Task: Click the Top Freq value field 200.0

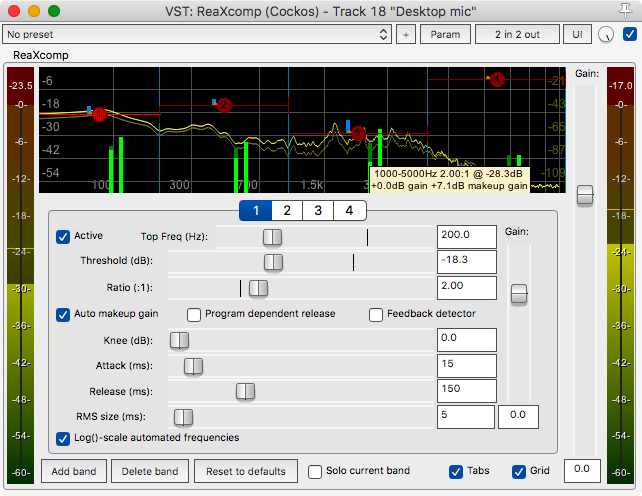Action: pyautogui.click(x=467, y=237)
